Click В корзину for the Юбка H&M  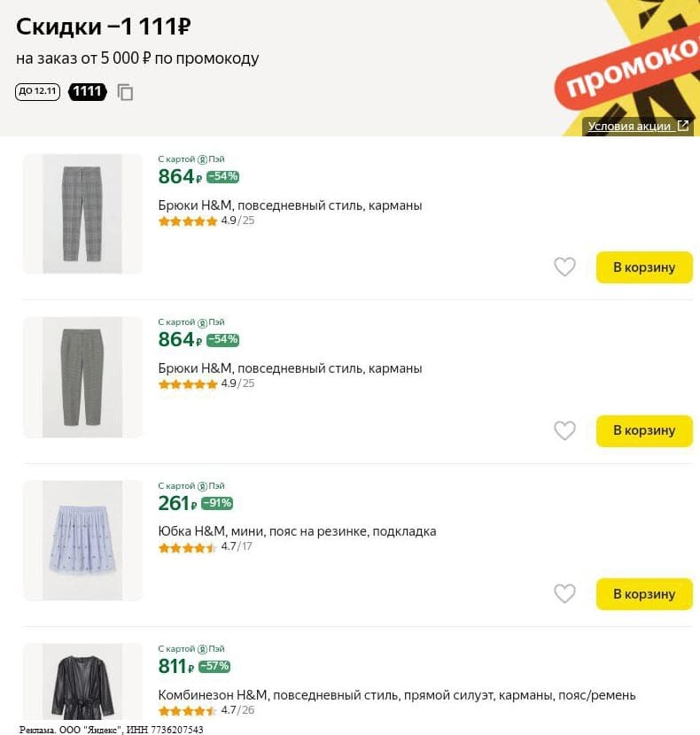(644, 593)
